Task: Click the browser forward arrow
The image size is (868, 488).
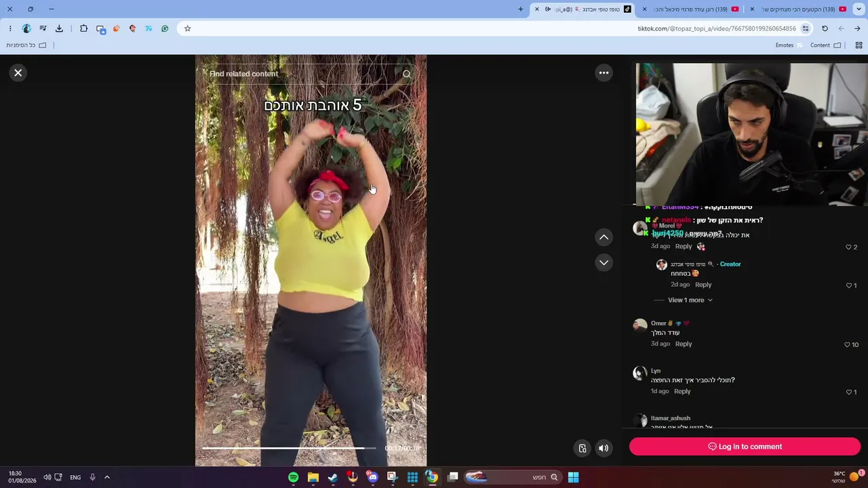Action: [841, 28]
